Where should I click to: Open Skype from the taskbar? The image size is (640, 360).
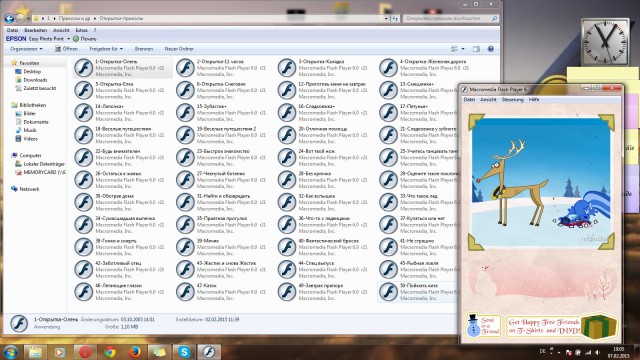coord(184,352)
